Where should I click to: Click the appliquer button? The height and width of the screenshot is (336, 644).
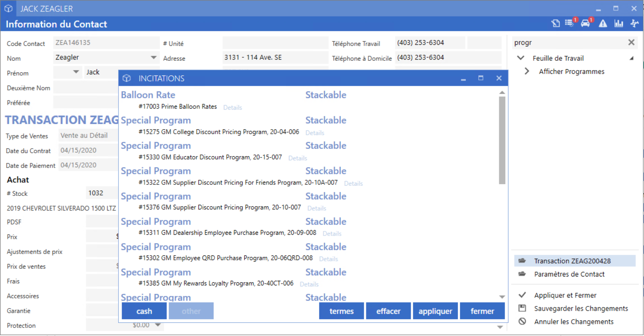click(x=435, y=311)
